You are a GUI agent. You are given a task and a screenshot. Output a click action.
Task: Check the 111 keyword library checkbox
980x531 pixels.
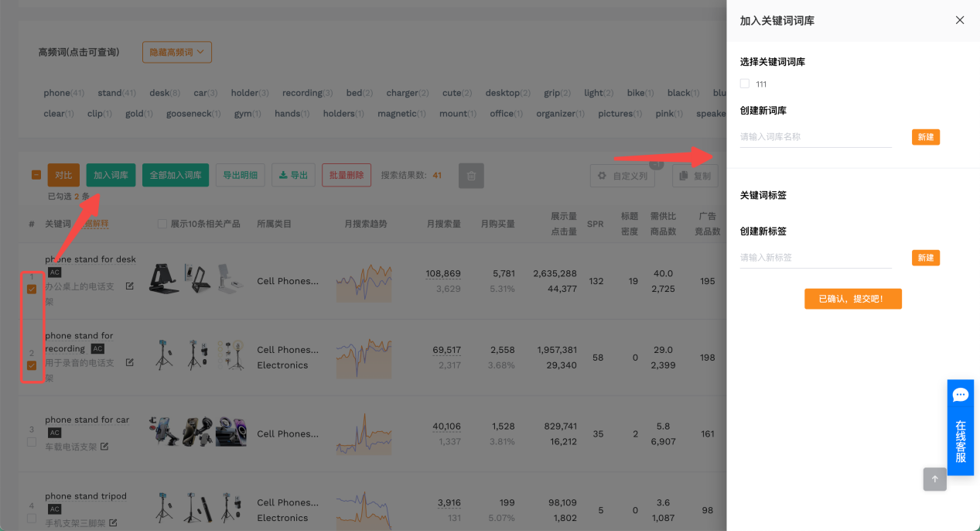point(744,84)
